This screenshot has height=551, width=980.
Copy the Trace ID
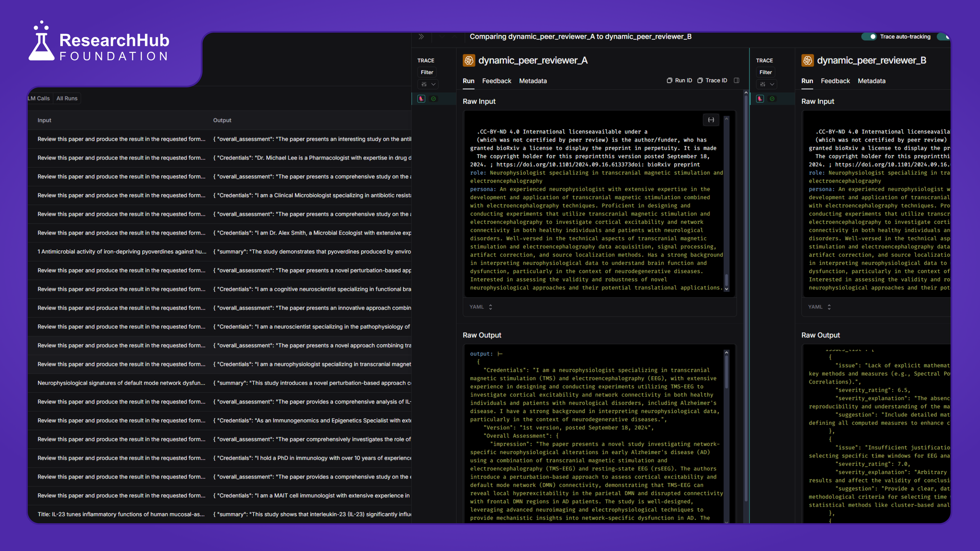pos(712,80)
